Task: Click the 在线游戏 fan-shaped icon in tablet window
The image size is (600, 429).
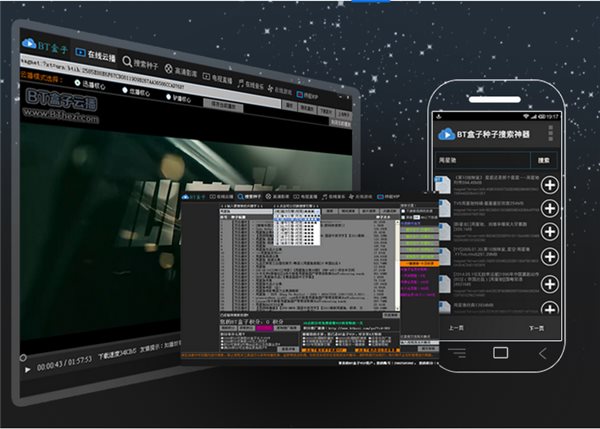Action: [271, 89]
